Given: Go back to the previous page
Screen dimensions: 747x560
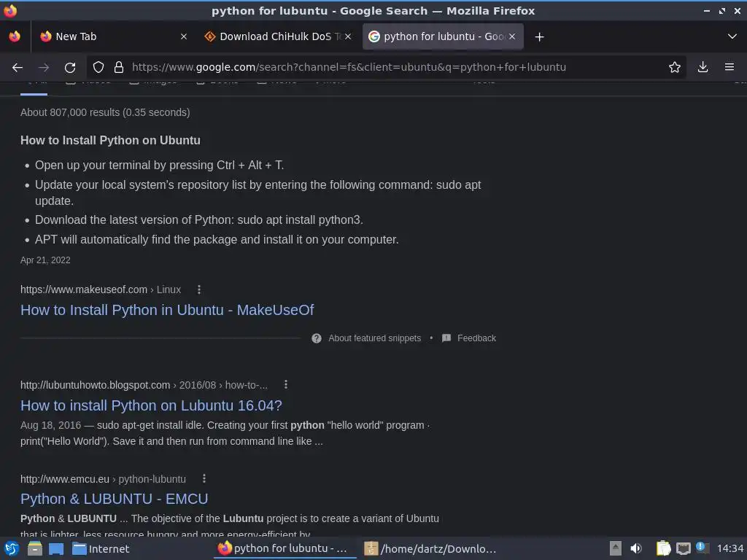Looking at the screenshot, I should pos(18,67).
